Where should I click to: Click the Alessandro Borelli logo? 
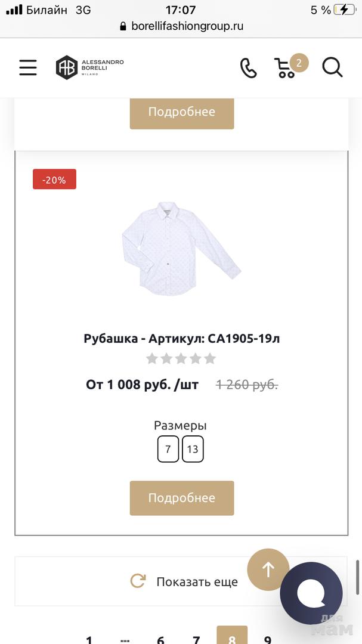pyautogui.click(x=89, y=67)
